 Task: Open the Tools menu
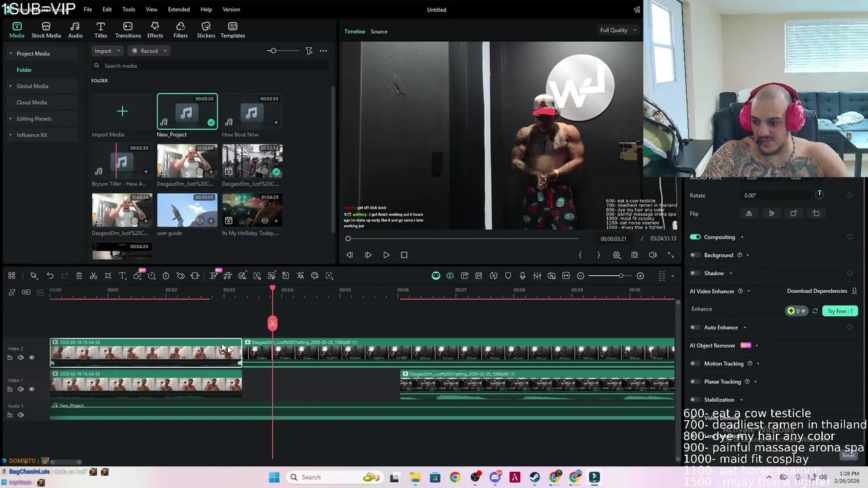(x=129, y=9)
